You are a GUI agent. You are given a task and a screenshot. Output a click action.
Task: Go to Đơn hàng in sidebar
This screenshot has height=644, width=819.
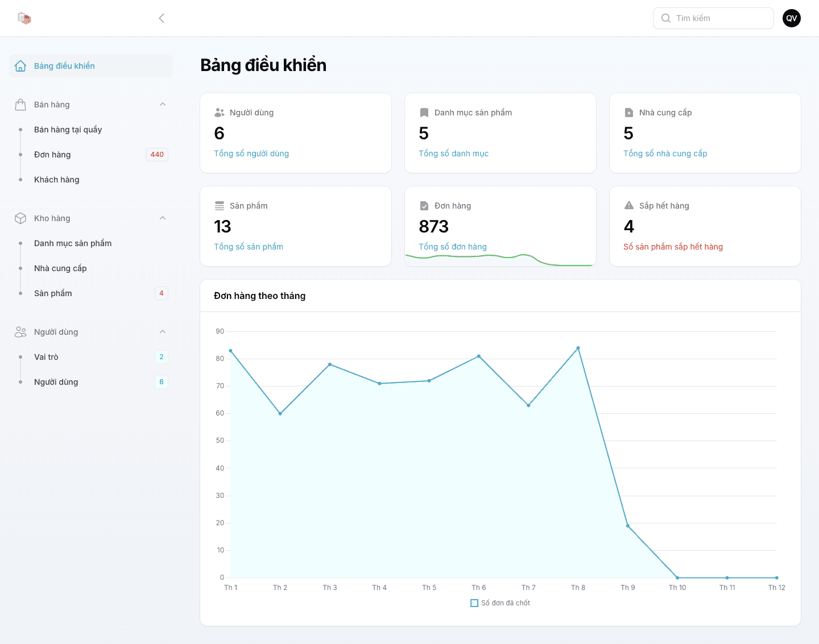pyautogui.click(x=91, y=155)
